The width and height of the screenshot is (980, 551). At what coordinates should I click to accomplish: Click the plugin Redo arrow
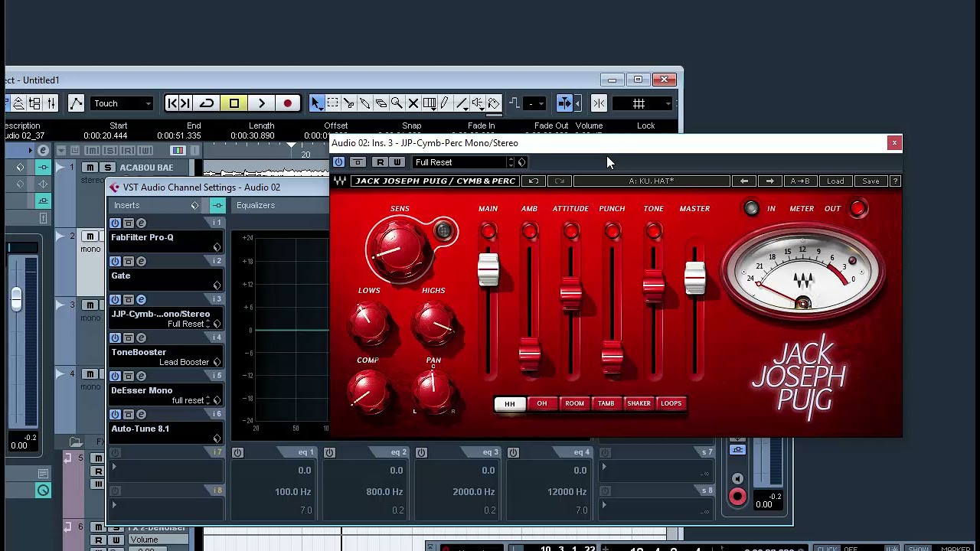[x=559, y=181]
